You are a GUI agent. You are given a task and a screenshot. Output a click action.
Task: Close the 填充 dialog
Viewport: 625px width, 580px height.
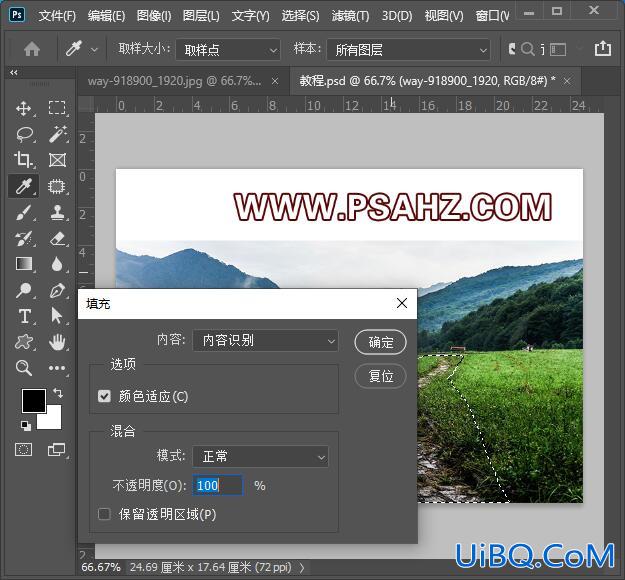click(402, 303)
